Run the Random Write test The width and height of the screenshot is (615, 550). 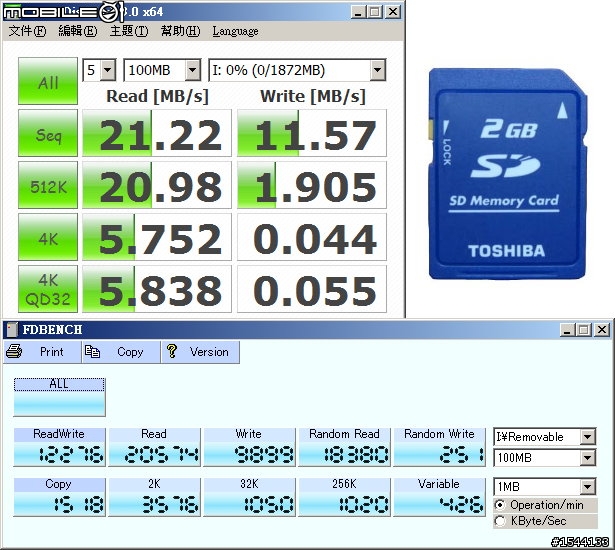coord(439,447)
